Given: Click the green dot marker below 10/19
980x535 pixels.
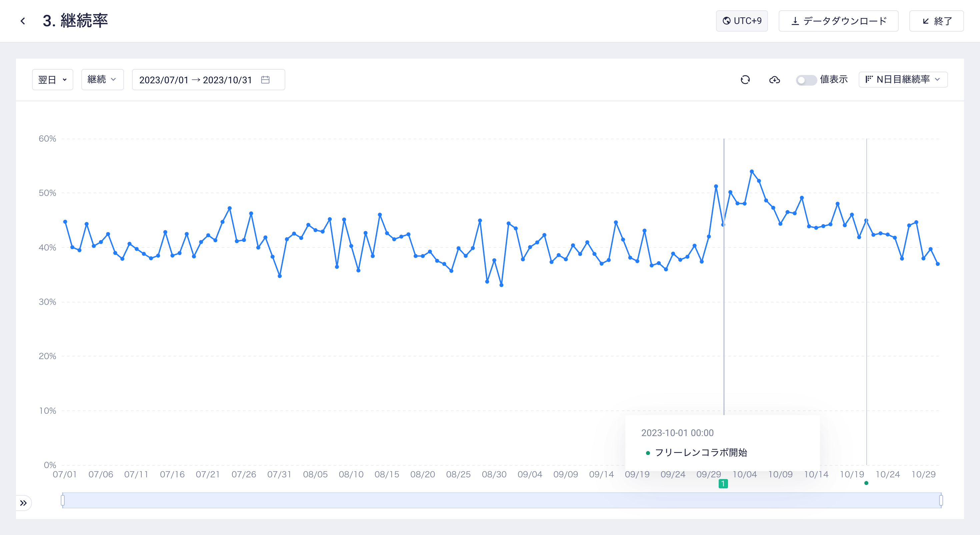Looking at the screenshot, I should (x=866, y=483).
